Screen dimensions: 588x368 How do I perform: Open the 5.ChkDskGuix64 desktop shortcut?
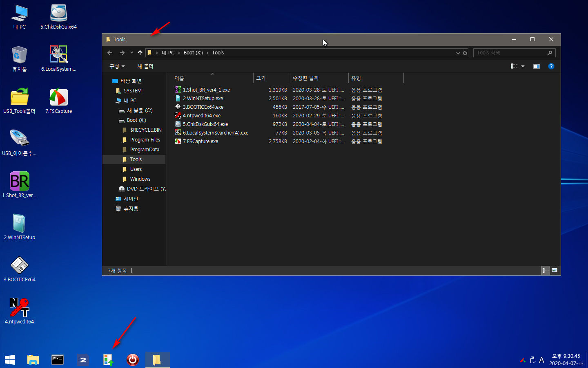click(58, 16)
